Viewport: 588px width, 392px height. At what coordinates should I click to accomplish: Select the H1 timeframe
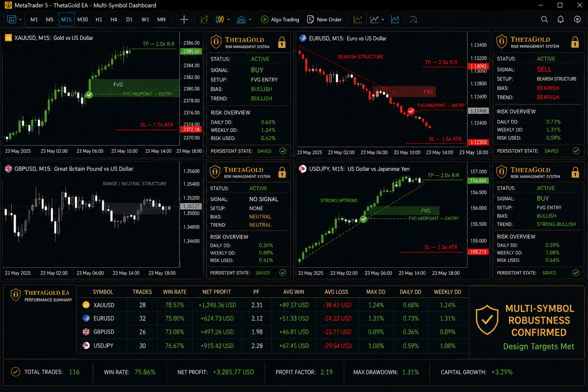pyautogui.click(x=99, y=20)
